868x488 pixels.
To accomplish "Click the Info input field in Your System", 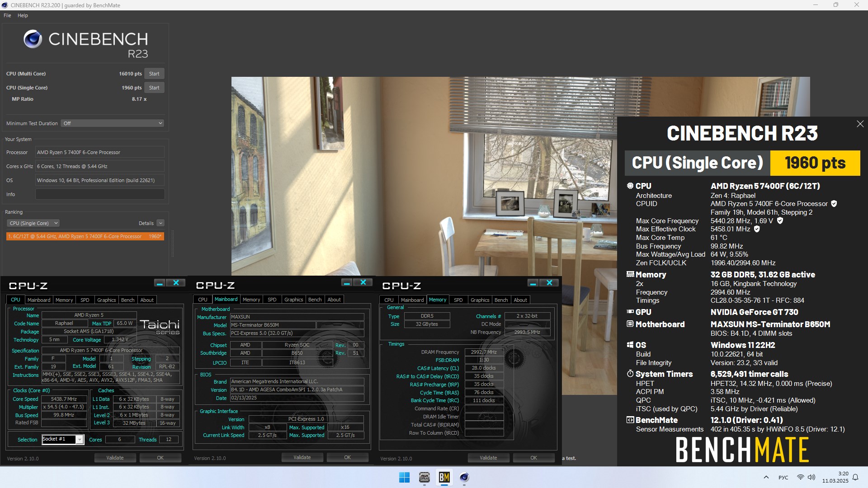I will [100, 194].
